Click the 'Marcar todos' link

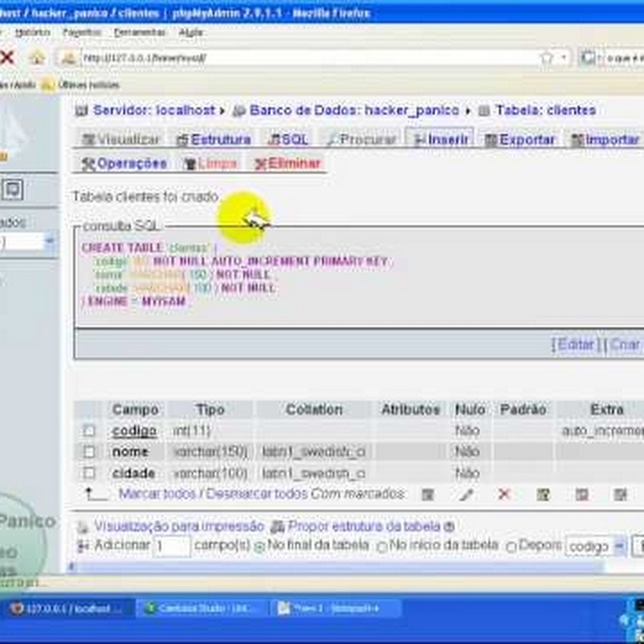tap(157, 494)
